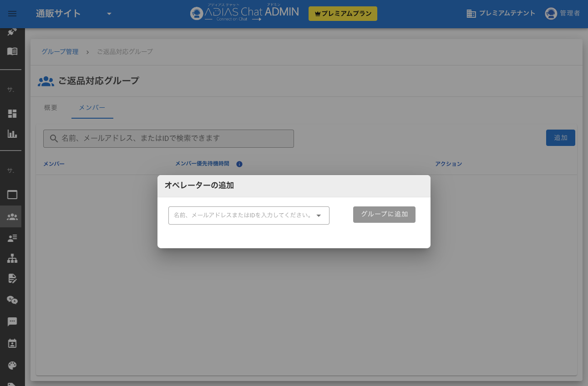The image size is (588, 386).
Task: Click the document edit icon in sidebar
Action: click(x=12, y=278)
